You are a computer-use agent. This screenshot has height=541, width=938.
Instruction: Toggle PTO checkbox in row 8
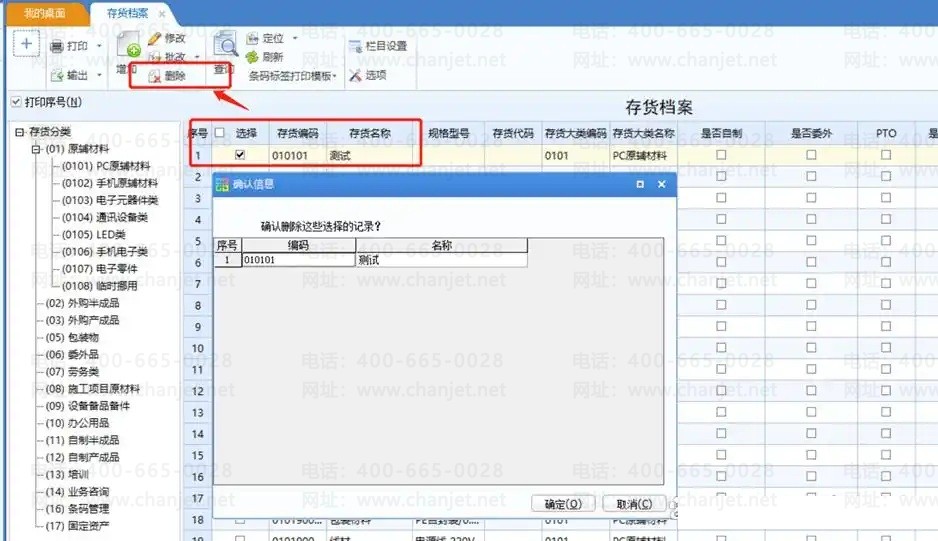pos(886,305)
